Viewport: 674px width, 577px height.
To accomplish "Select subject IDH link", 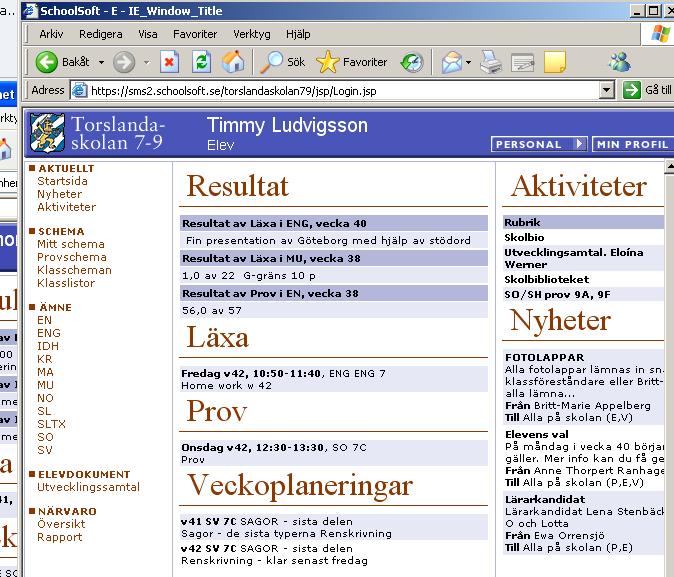I will 48,346.
